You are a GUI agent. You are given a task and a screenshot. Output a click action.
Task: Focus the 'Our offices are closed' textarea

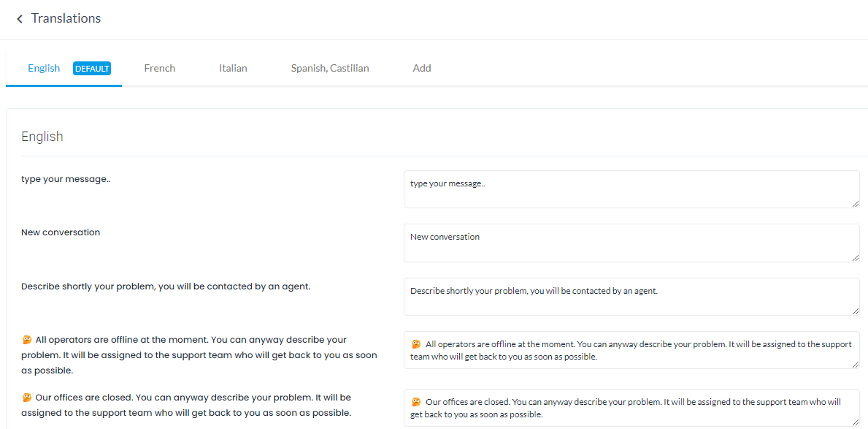pos(631,408)
